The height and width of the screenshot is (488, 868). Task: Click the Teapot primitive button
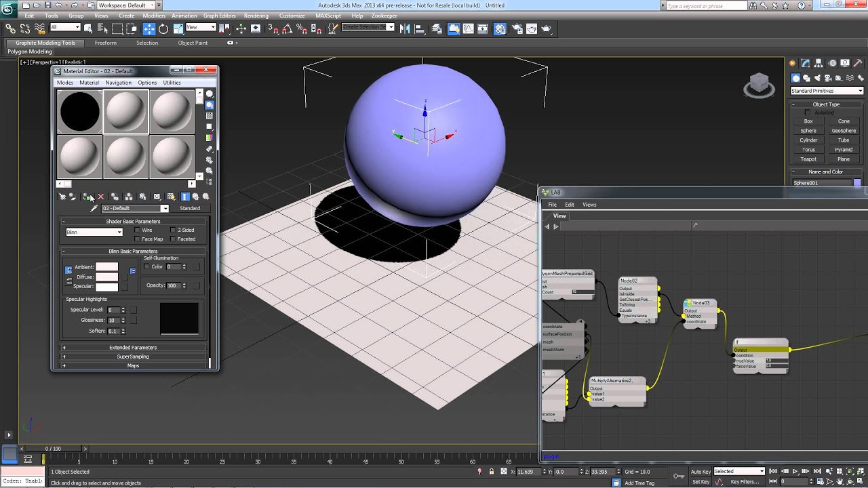coord(808,159)
